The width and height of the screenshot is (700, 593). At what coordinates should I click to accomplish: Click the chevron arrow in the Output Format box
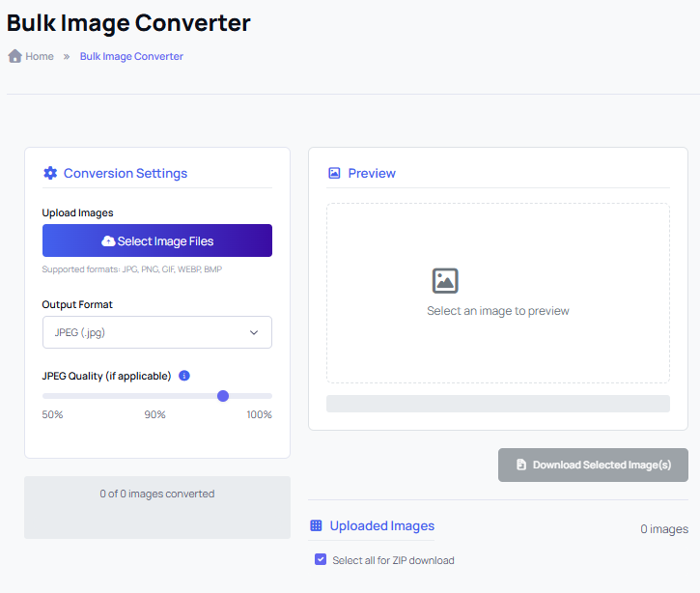(x=254, y=332)
